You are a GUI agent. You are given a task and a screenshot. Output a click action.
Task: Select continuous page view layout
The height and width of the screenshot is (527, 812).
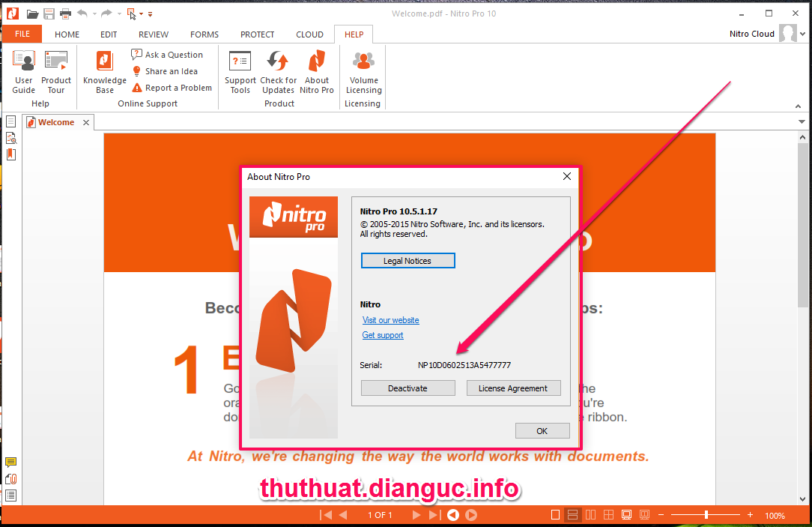(x=573, y=515)
